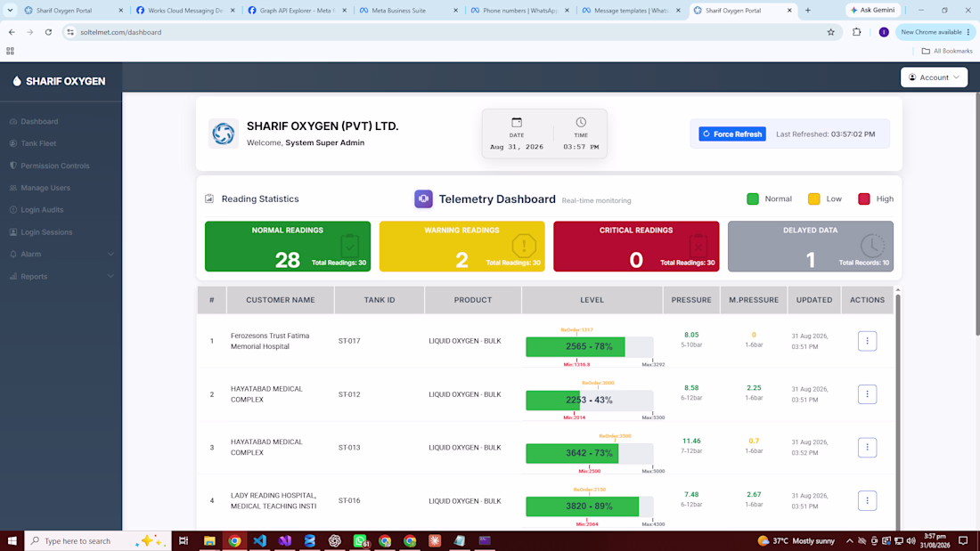Screen dimensions: 980x551
Task: Switch to Works Cloud Messaging tab
Action: pyautogui.click(x=184, y=11)
